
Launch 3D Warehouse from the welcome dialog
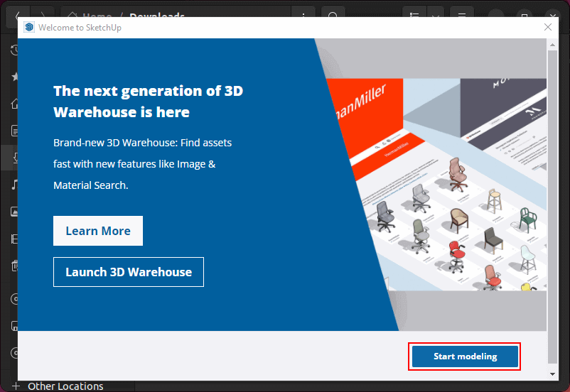[x=129, y=272]
